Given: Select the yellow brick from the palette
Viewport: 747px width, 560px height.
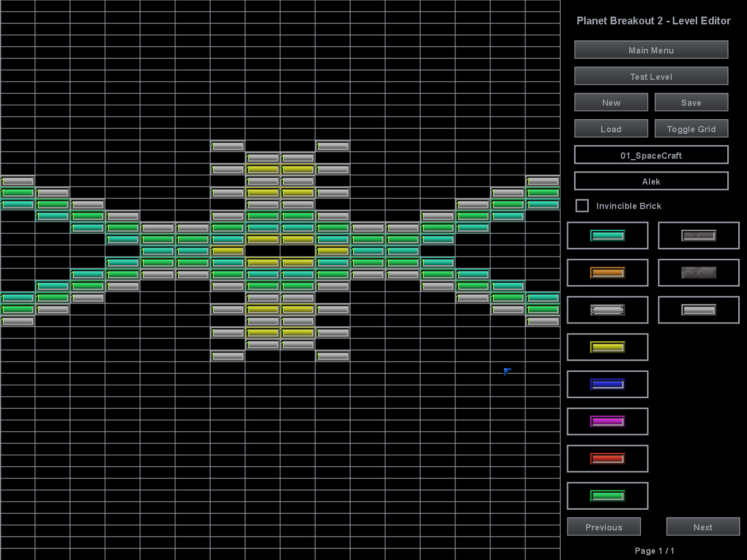Looking at the screenshot, I should [x=607, y=347].
